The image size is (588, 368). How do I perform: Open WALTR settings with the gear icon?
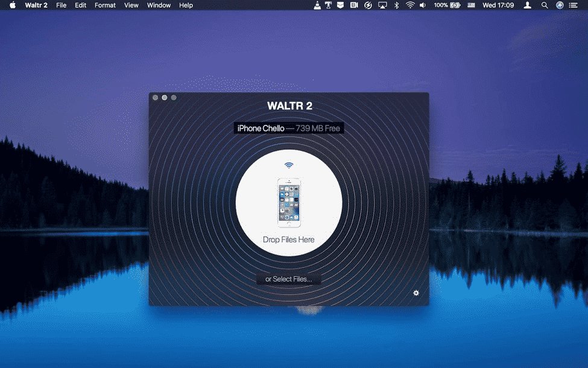[x=416, y=293]
